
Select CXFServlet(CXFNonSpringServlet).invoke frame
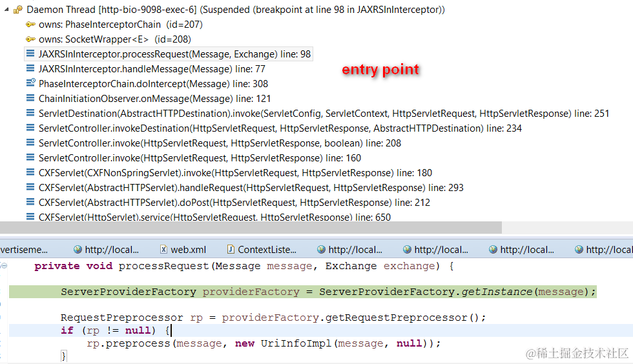235,173
